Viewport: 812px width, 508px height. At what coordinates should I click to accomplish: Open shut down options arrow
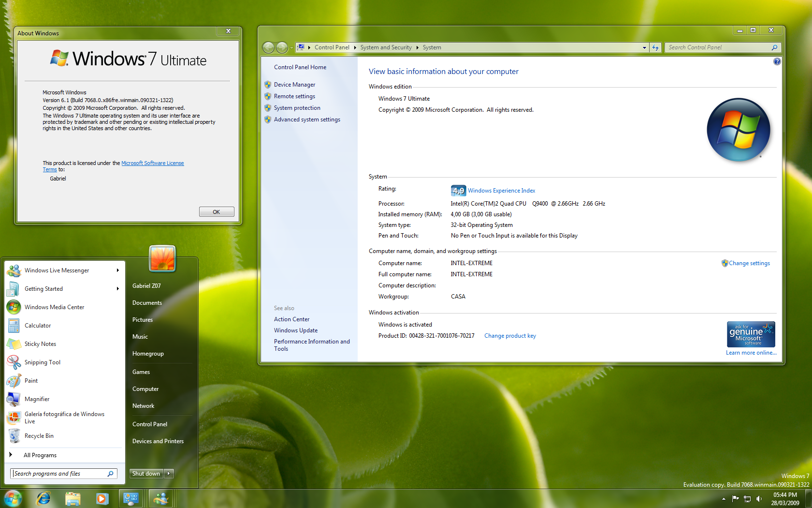[169, 474]
